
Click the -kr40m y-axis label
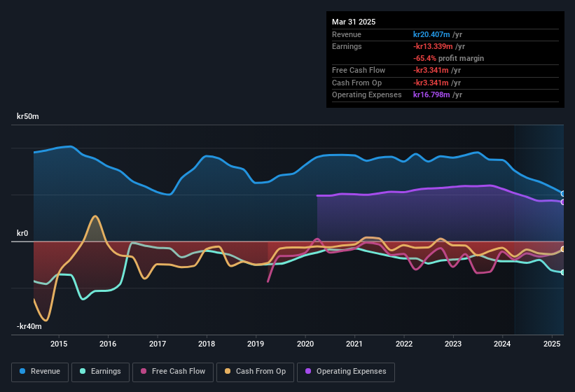(29, 326)
